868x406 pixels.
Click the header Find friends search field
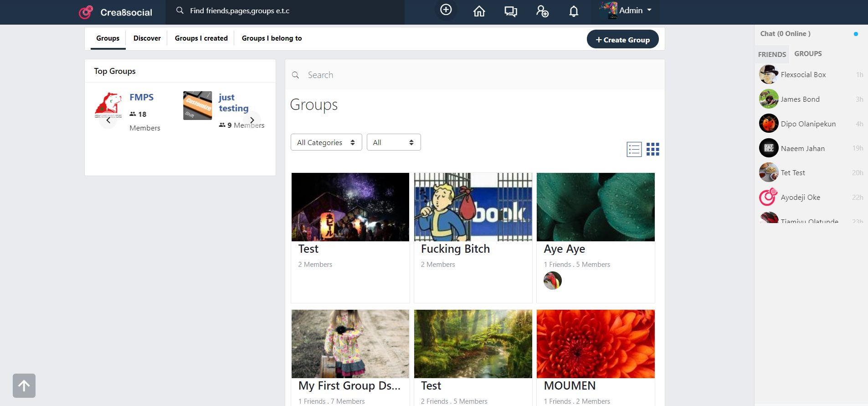coord(285,11)
